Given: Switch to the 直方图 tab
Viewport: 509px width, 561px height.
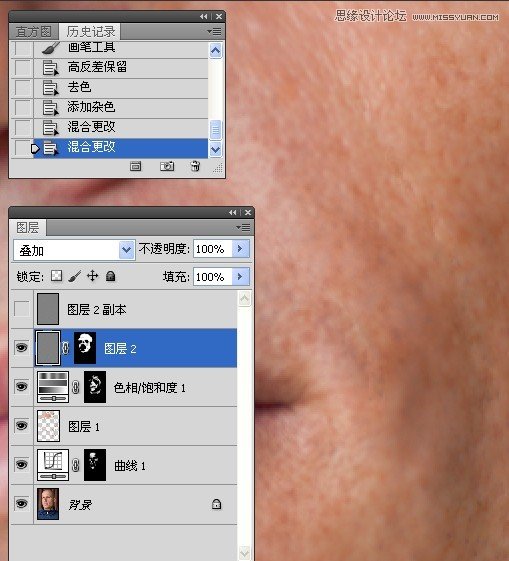Looking at the screenshot, I should 33,32.
